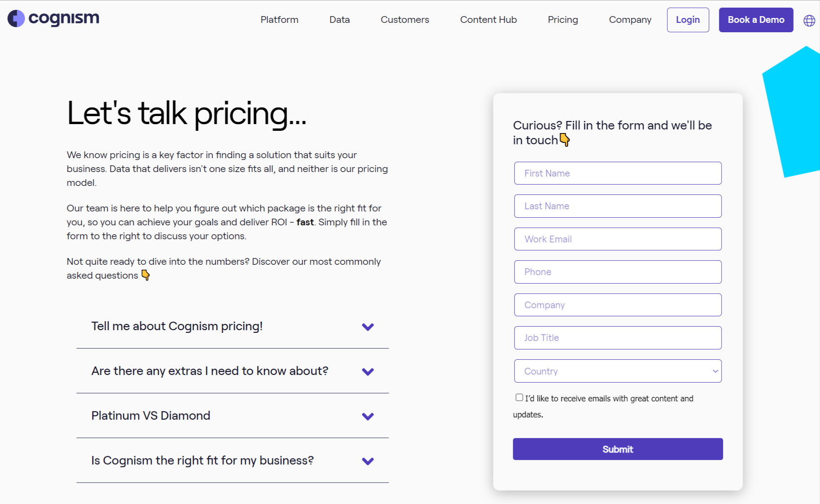Click the Cognism logo
Screen dimensions: 820x504
(x=52, y=19)
